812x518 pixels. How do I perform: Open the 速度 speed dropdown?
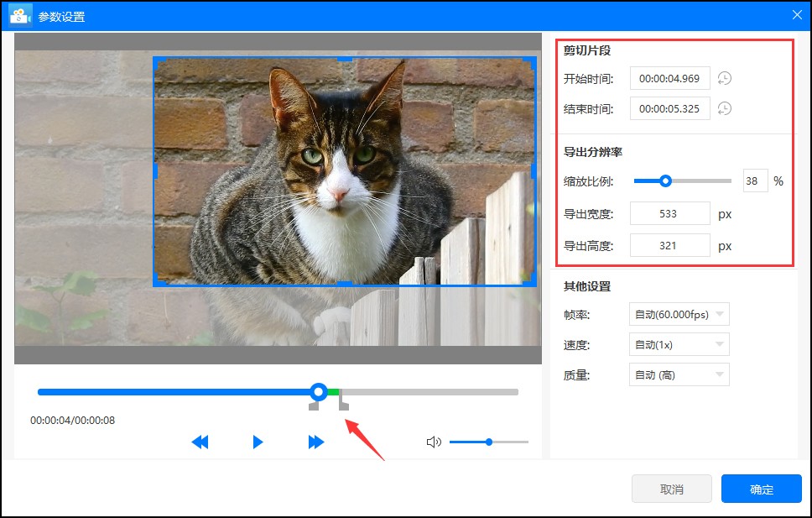pyautogui.click(x=678, y=344)
